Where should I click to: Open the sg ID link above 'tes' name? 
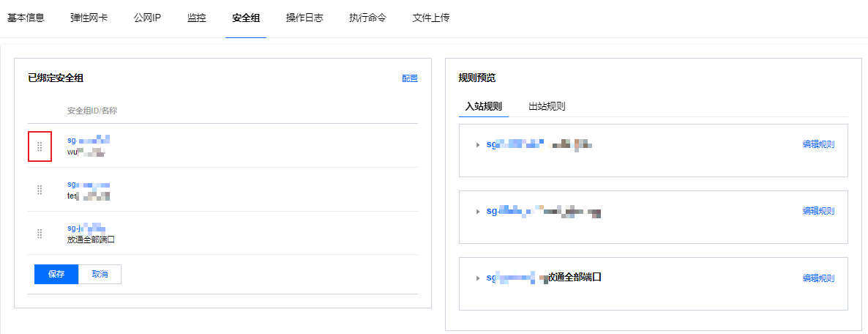pos(89,184)
